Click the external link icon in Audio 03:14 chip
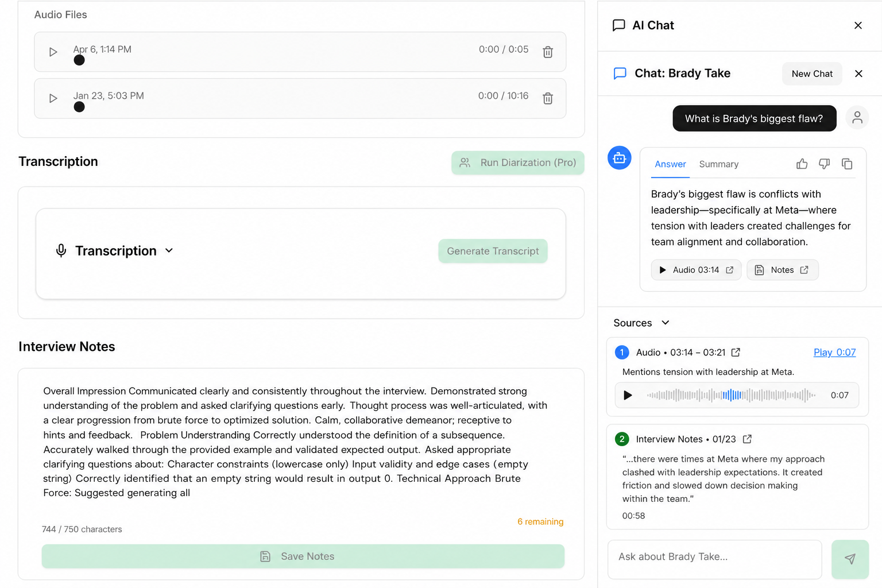 tap(730, 270)
